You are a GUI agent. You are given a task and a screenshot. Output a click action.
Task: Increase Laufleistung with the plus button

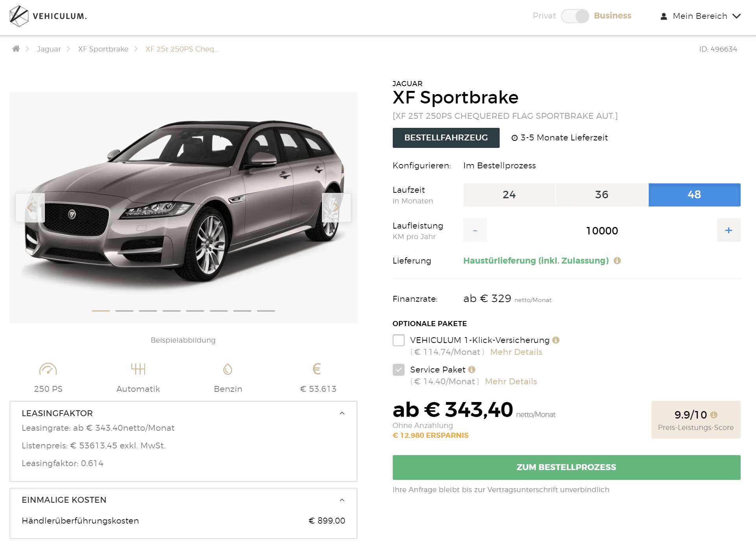point(728,230)
